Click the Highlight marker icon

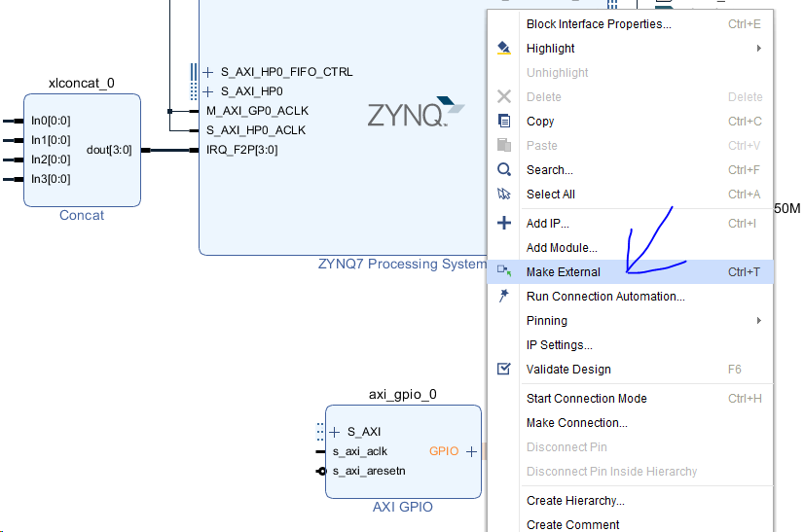pos(503,48)
